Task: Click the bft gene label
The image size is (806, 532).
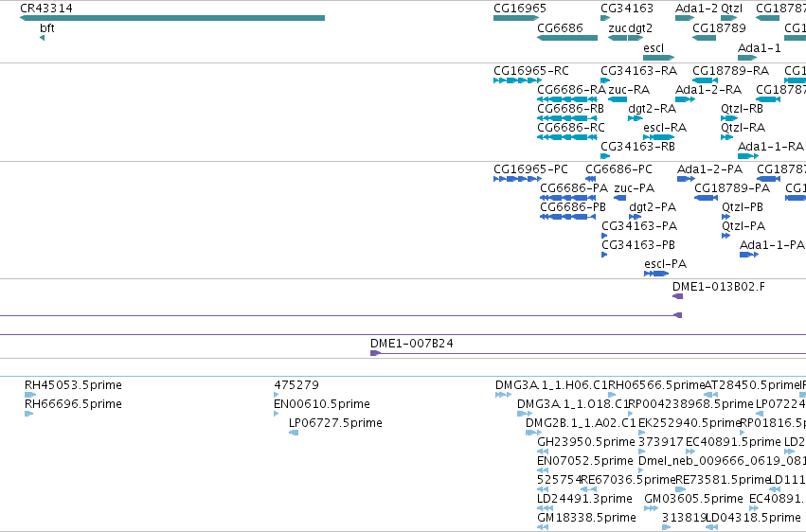Action: click(x=47, y=28)
